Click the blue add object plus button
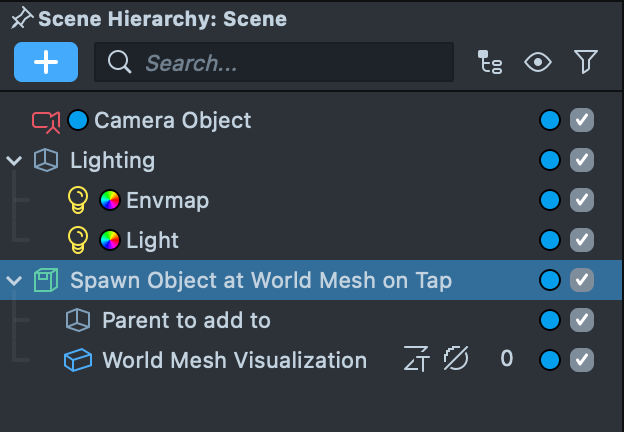 (x=46, y=62)
